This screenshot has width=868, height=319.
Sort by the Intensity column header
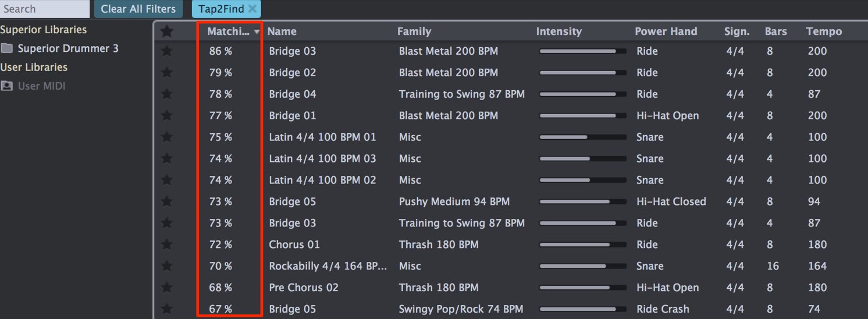pyautogui.click(x=559, y=31)
